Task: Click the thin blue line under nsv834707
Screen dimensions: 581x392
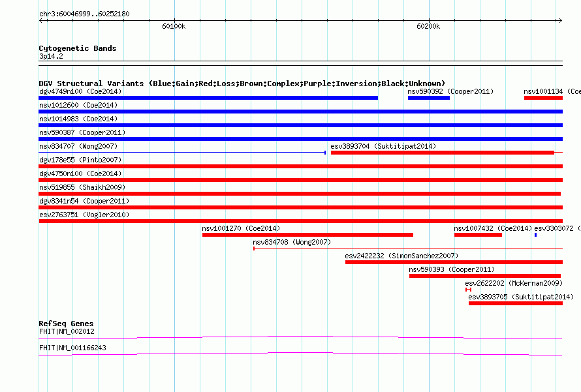Action: point(182,153)
